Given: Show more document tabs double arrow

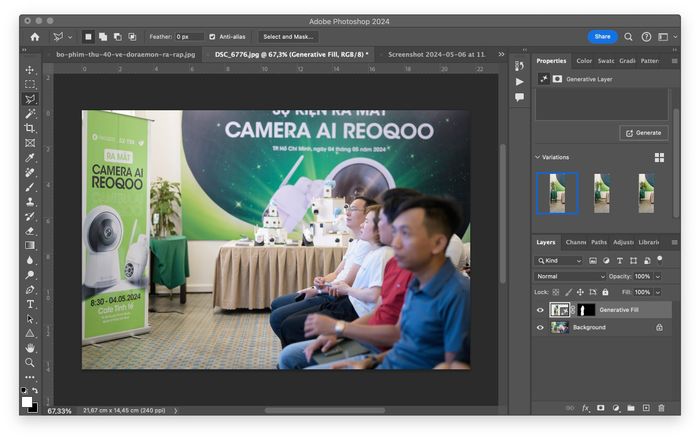Looking at the screenshot, I should [x=501, y=54].
